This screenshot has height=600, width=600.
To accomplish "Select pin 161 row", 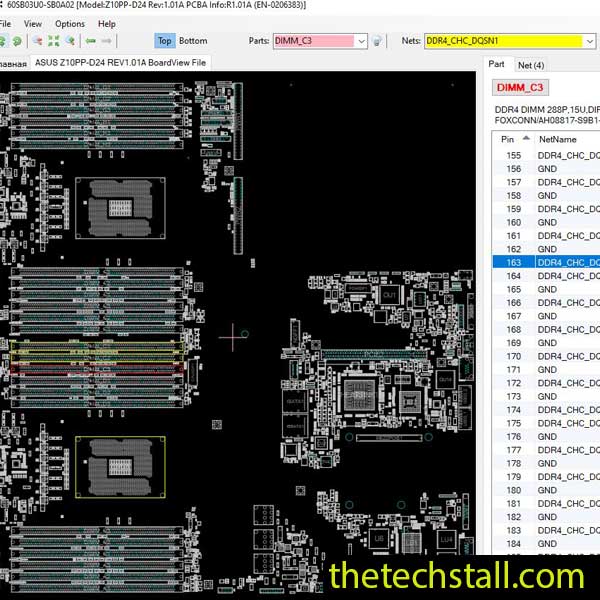I will click(546, 236).
